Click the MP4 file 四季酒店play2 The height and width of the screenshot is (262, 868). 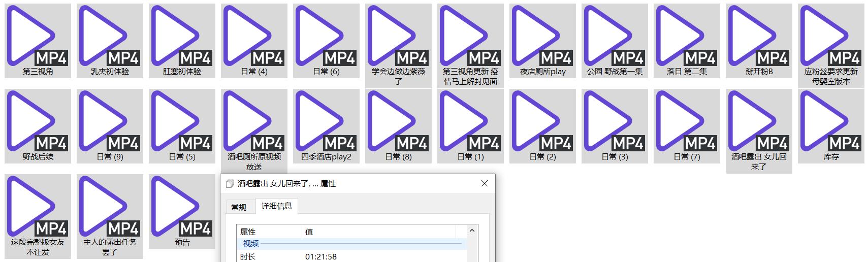[327, 126]
